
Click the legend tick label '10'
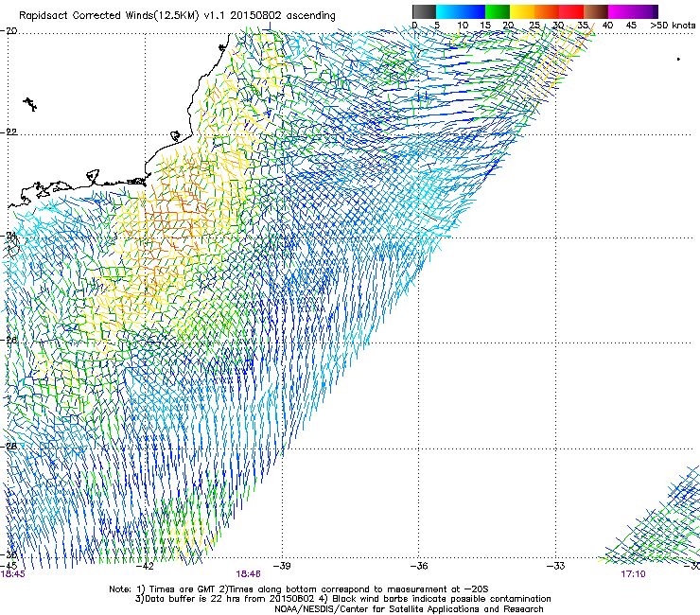[463, 26]
